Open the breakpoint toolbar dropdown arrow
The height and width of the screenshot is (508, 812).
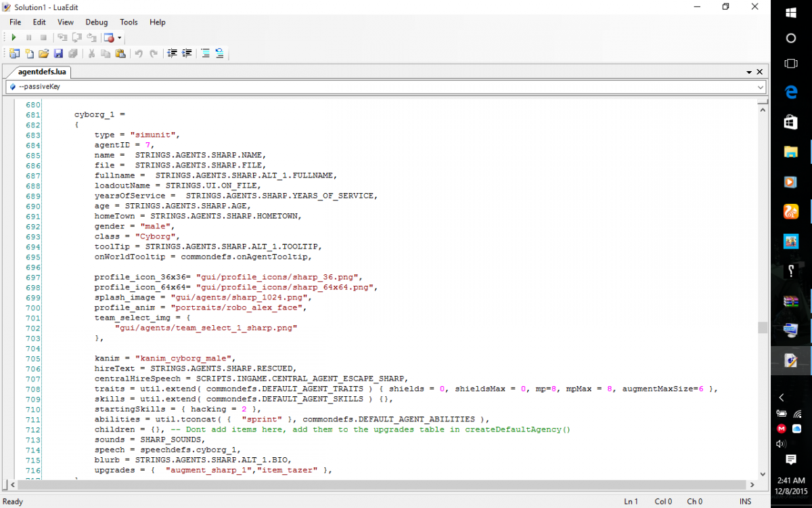click(x=120, y=38)
